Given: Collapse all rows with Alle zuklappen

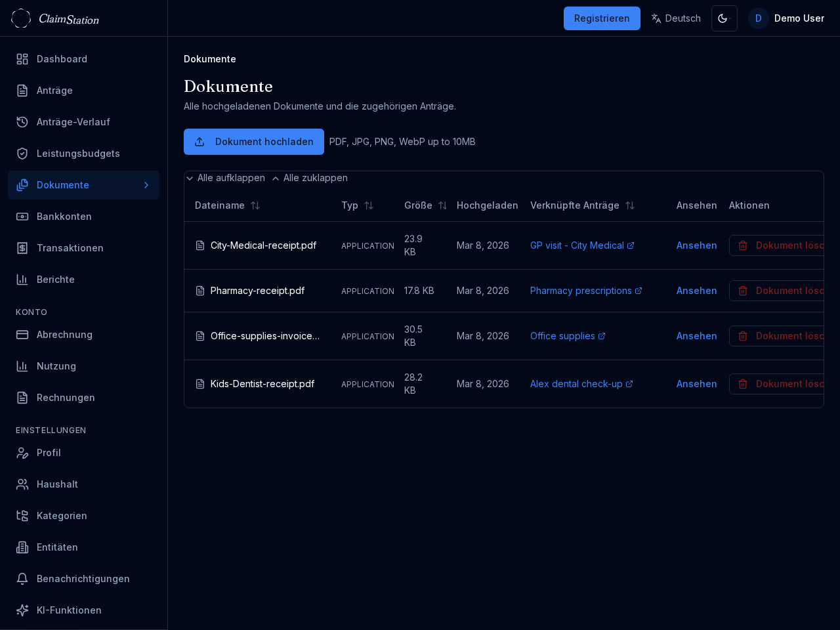Looking at the screenshot, I should 310,178.
